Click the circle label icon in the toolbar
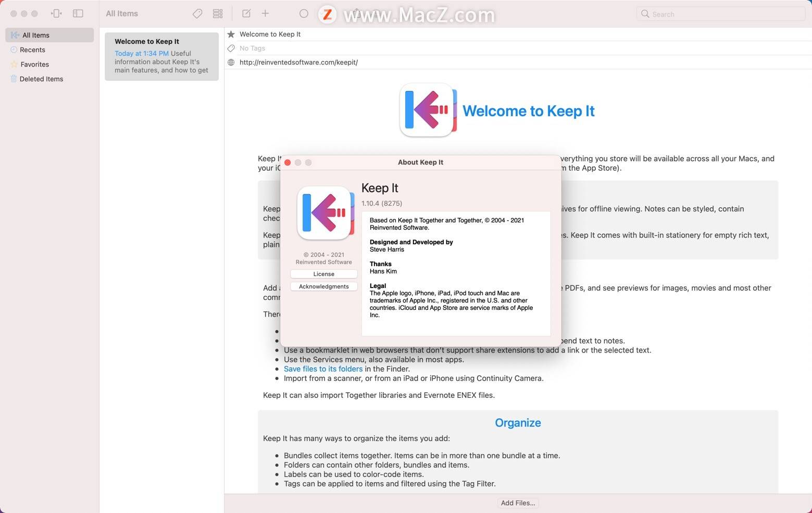Image resolution: width=812 pixels, height=513 pixels. (304, 14)
